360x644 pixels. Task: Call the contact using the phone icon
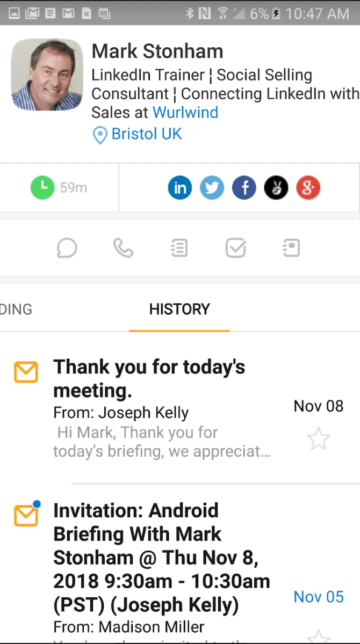[123, 248]
